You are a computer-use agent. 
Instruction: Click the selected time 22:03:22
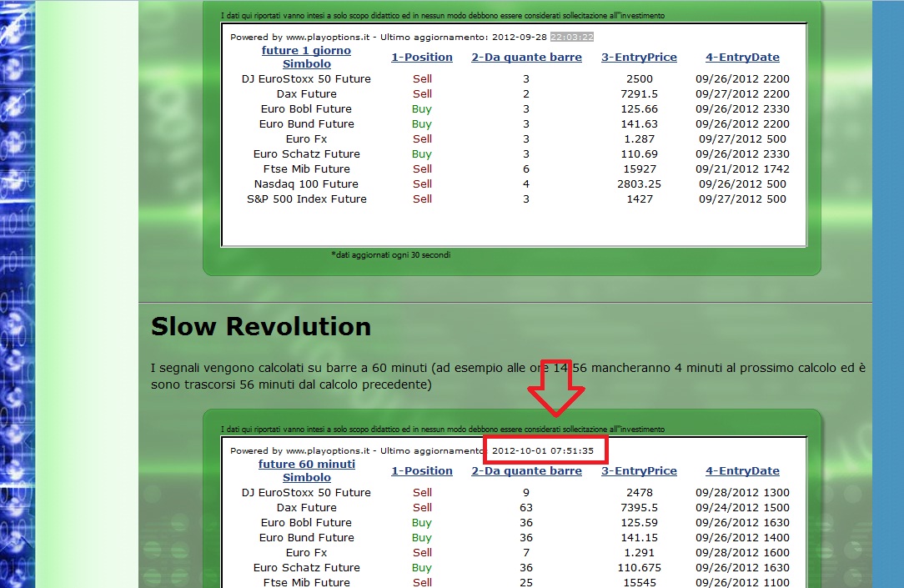point(571,37)
